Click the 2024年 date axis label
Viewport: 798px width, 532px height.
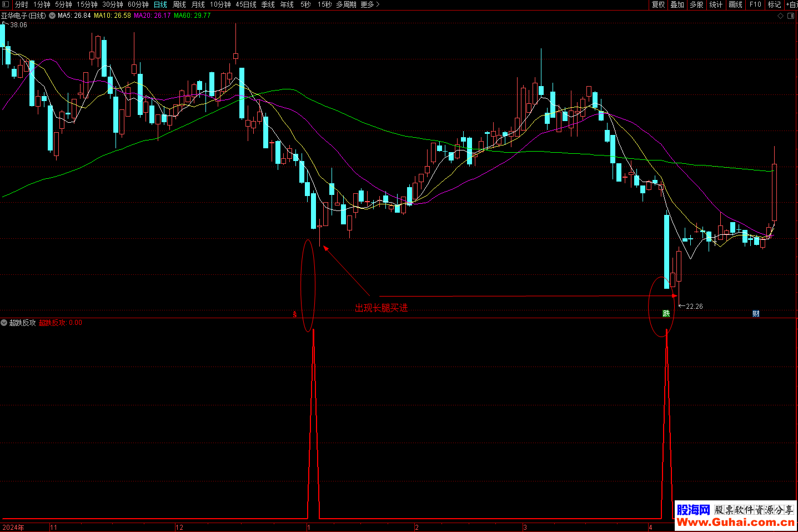[x=13, y=528]
